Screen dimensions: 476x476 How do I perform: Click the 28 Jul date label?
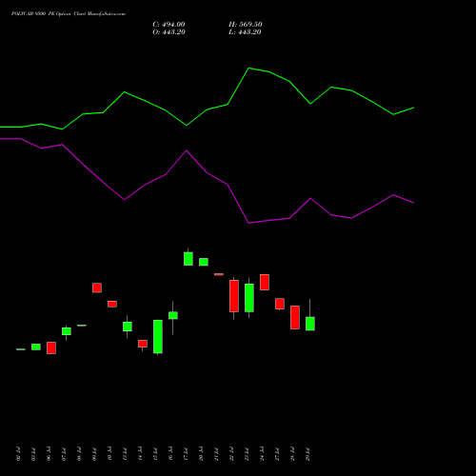pos(292,454)
